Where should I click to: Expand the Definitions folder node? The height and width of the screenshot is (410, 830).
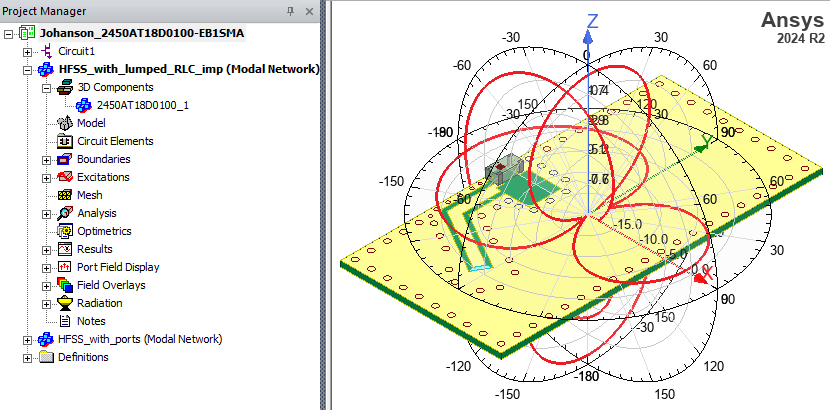click(x=27, y=358)
